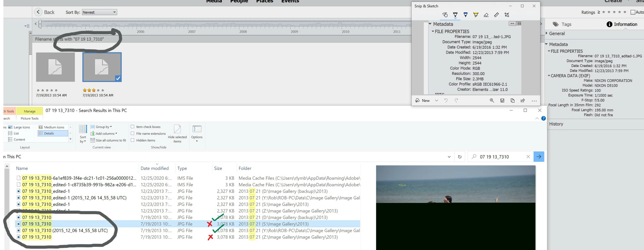Image resolution: width=644 pixels, height=250 pixels.
Task: Click New snip button
Action: [423, 101]
